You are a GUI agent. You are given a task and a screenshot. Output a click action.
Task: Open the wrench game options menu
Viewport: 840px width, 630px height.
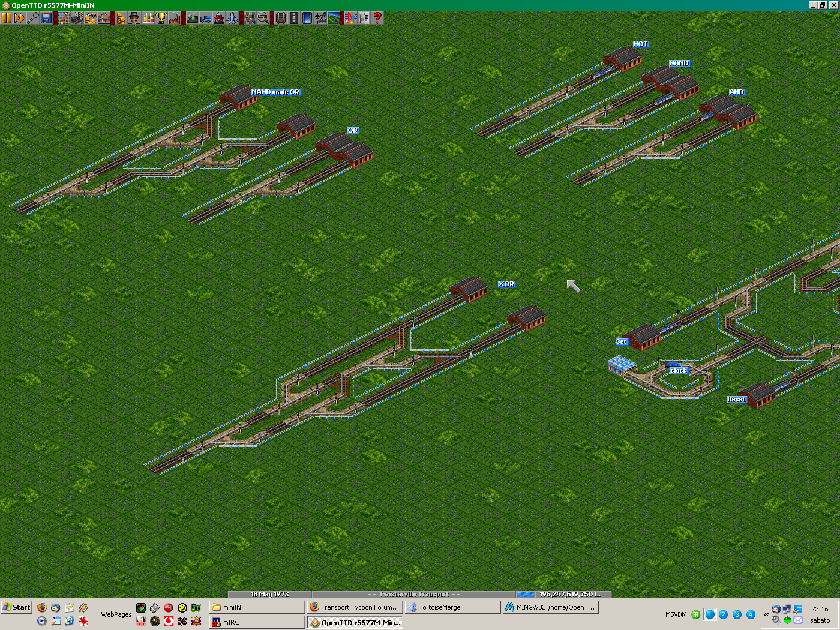33,18
